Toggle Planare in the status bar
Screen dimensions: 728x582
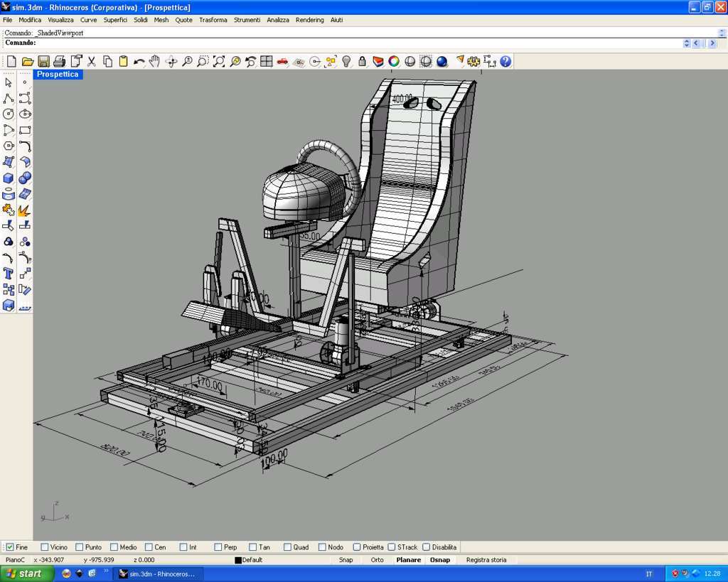click(x=409, y=560)
